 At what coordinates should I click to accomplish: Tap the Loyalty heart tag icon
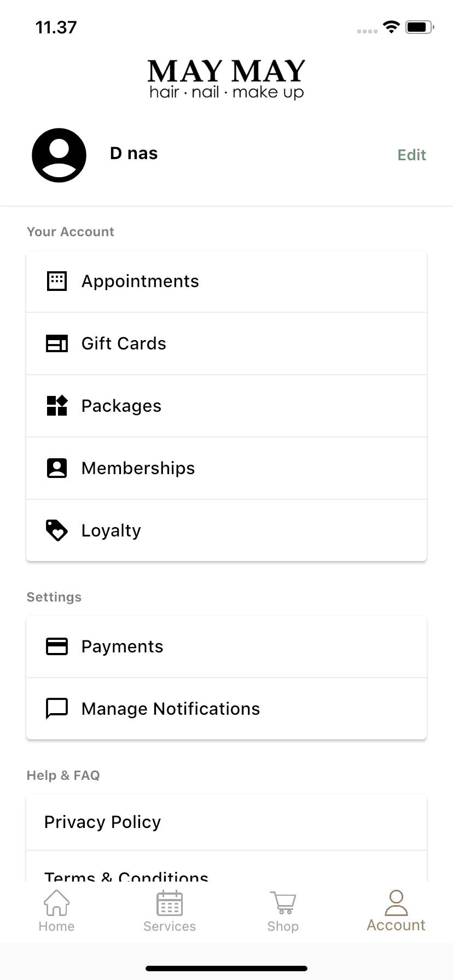pyautogui.click(x=57, y=530)
